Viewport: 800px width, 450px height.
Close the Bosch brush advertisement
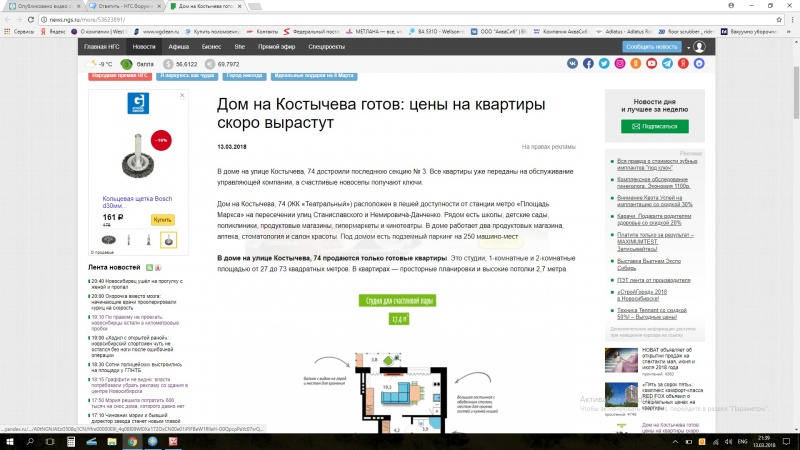click(x=182, y=95)
